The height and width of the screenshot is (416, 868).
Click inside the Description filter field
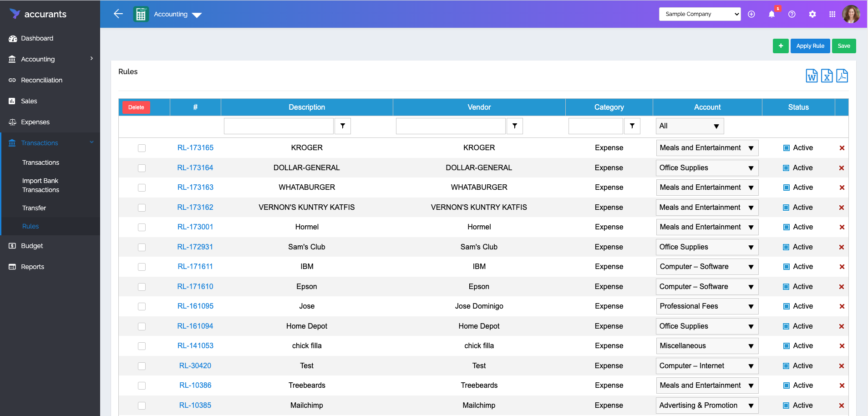coord(278,126)
